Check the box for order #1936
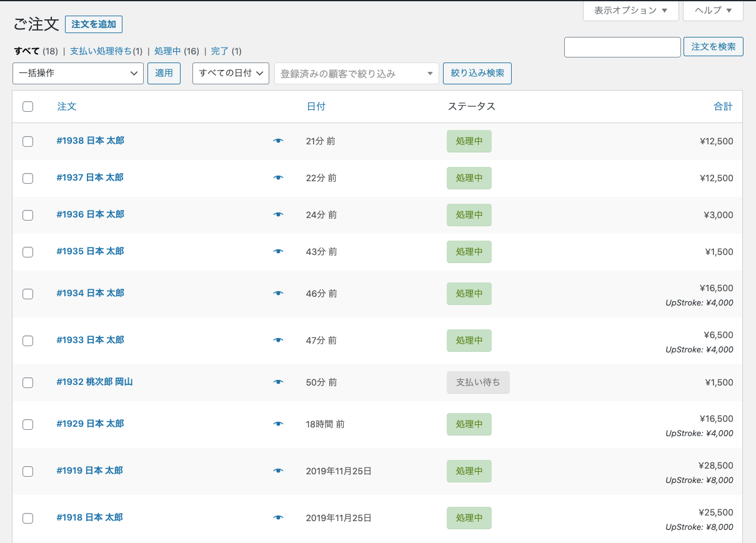Image resolution: width=756 pixels, height=543 pixels. [27, 215]
